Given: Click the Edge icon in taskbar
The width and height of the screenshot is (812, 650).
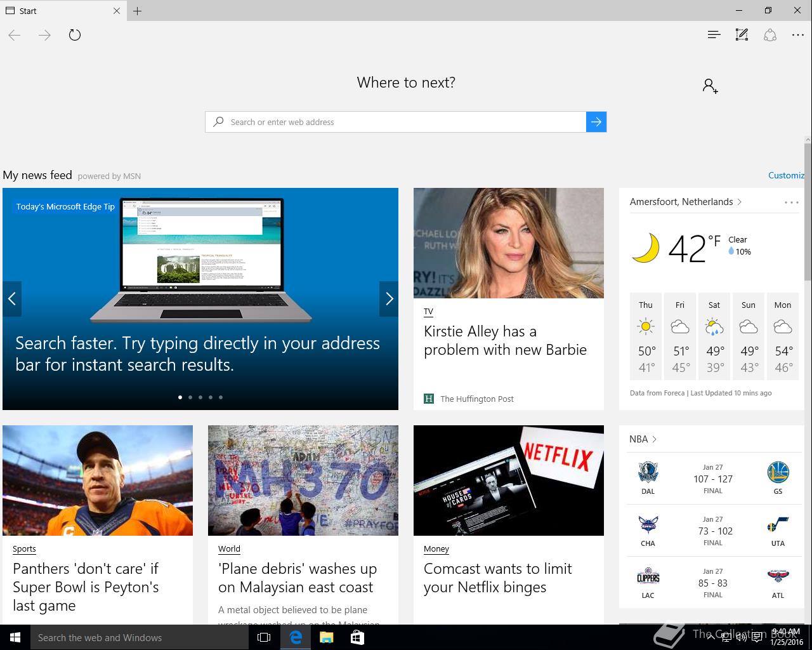Looking at the screenshot, I should coord(296,637).
